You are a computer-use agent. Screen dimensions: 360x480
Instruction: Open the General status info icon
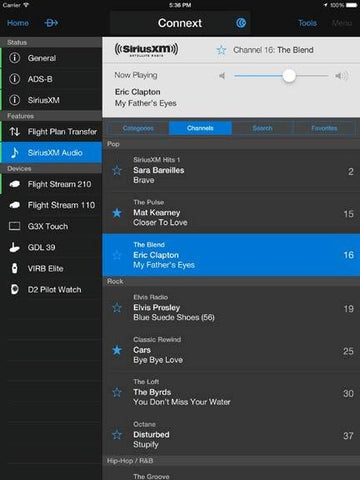(14, 58)
